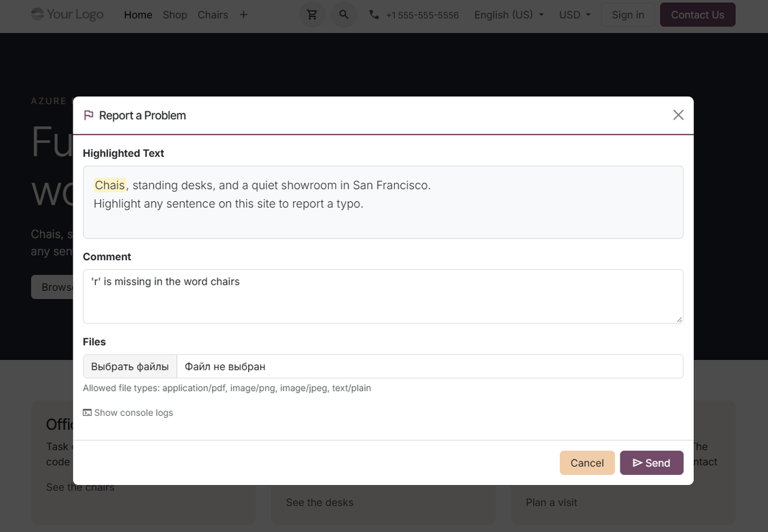Screen dimensions: 768x532
Task: Click the no-file-selected status text
Action: click(225, 366)
